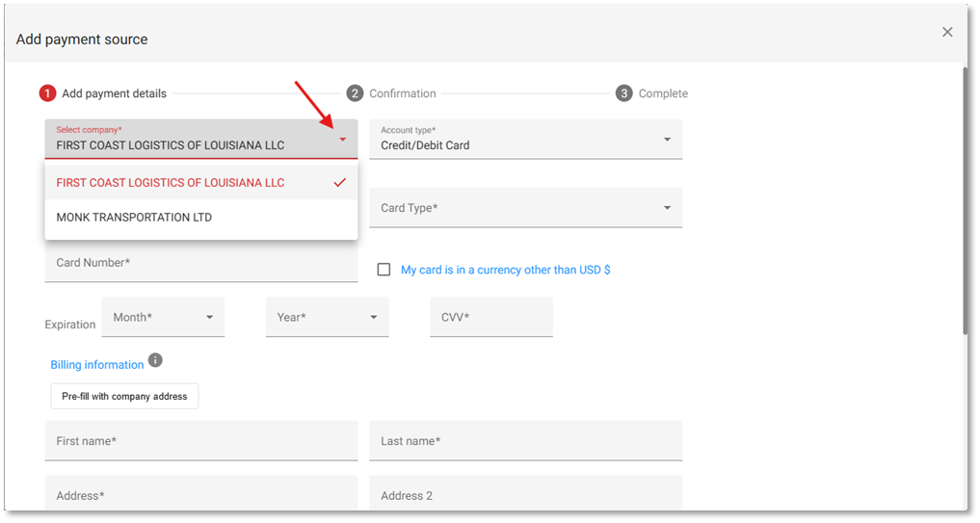Select the Address 2 field
Image resolution: width=980 pixels, height=523 pixels.
pyautogui.click(x=525, y=494)
